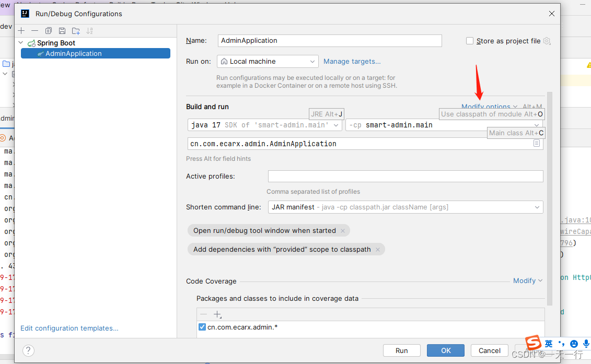Screen dimensions: 591x364
Task: Toggle the Sogou punctuation mode icon
Action: click(562, 344)
